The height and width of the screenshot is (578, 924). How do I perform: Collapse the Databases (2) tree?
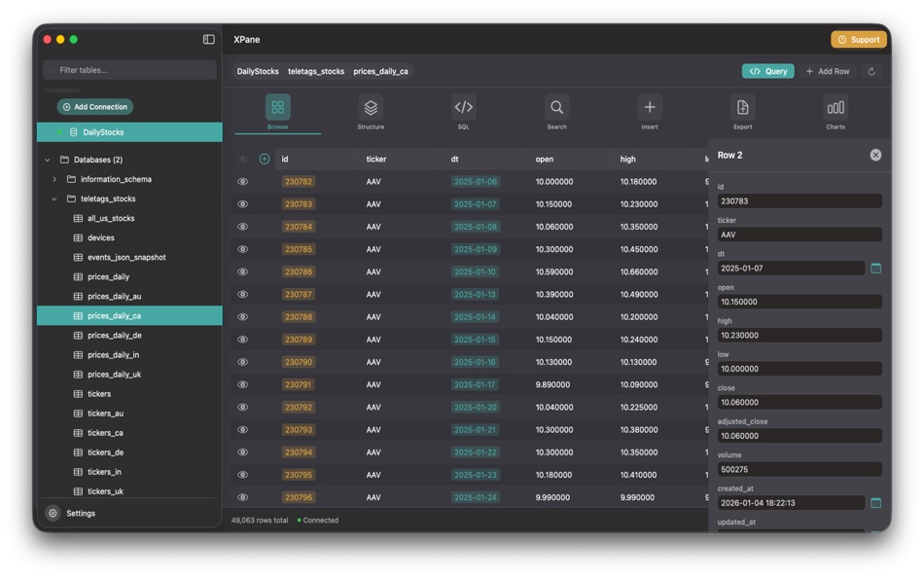[x=46, y=158]
